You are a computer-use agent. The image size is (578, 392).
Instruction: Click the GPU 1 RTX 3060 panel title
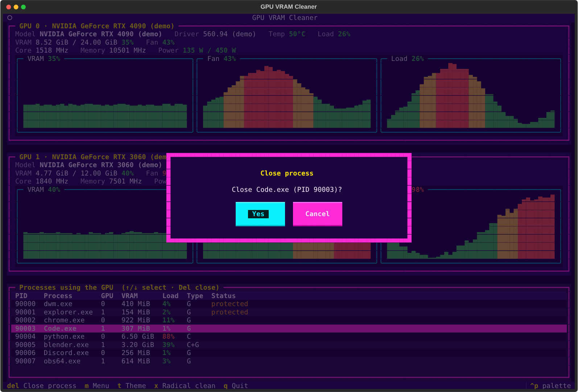pyautogui.click(x=92, y=157)
